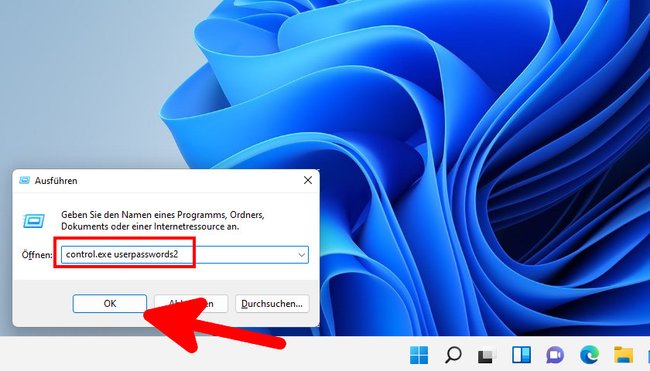Expand the Öffnen history dropdown arrow
Viewport: 650px width, 371px height.
[x=302, y=255]
